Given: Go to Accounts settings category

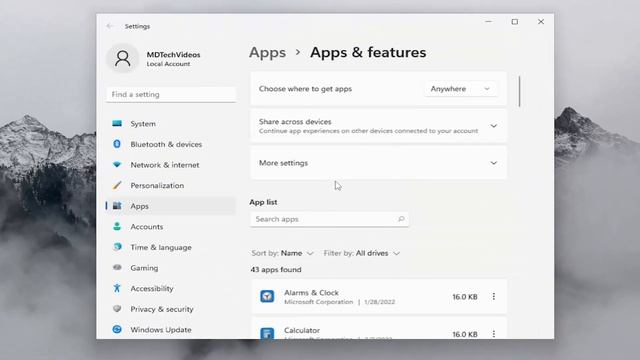Looking at the screenshot, I should tap(171, 227).
